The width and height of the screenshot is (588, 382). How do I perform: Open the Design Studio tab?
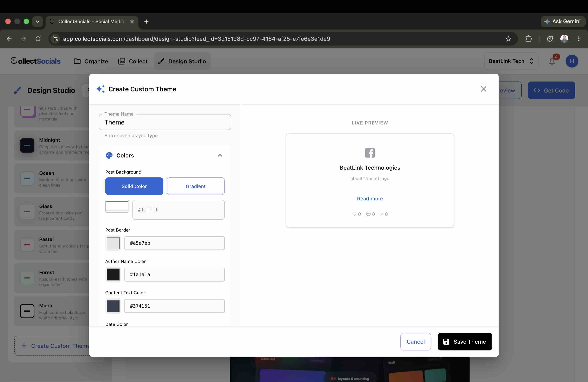182,61
